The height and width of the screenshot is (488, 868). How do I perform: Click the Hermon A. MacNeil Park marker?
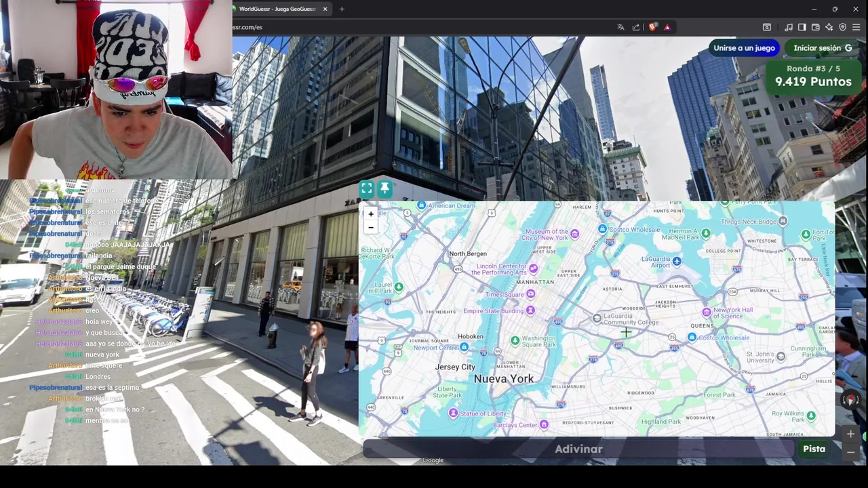pos(706,233)
